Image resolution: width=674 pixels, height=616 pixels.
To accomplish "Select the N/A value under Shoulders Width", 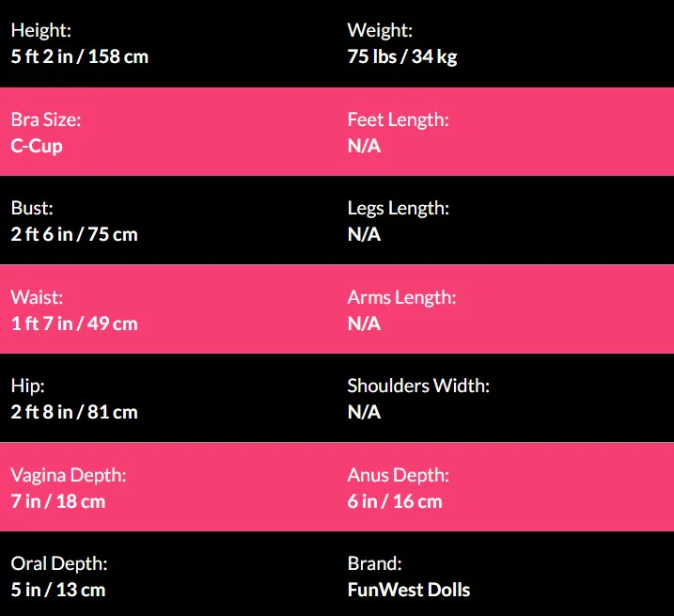I will tap(364, 412).
